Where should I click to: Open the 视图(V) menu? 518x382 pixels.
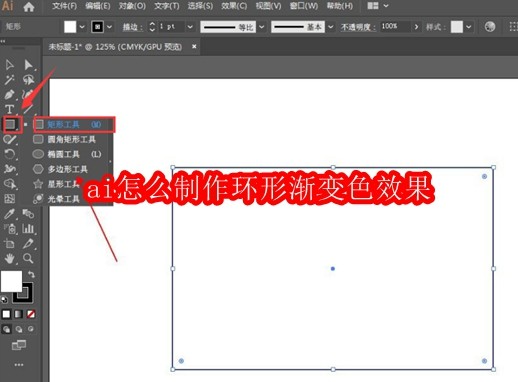268,6
